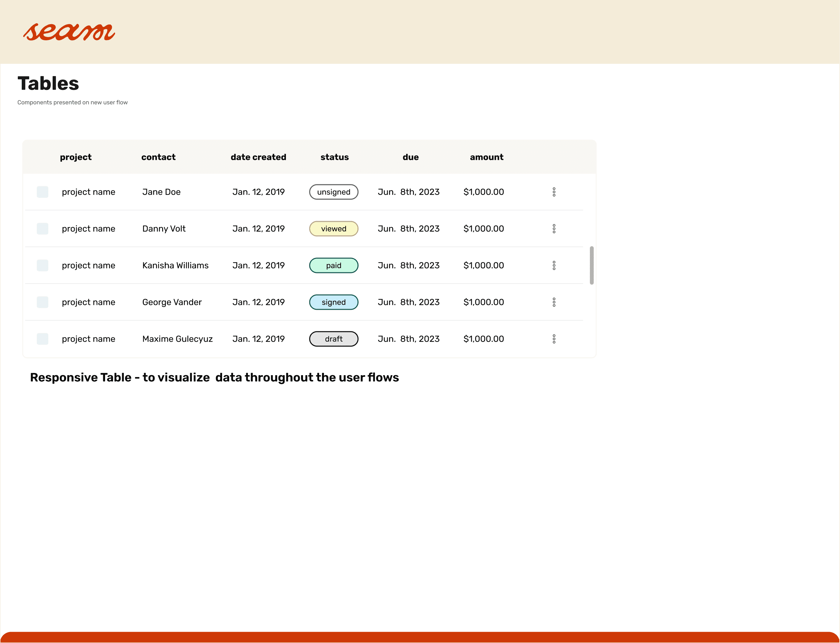
Task: Click the blue signed status badge
Action: click(334, 302)
